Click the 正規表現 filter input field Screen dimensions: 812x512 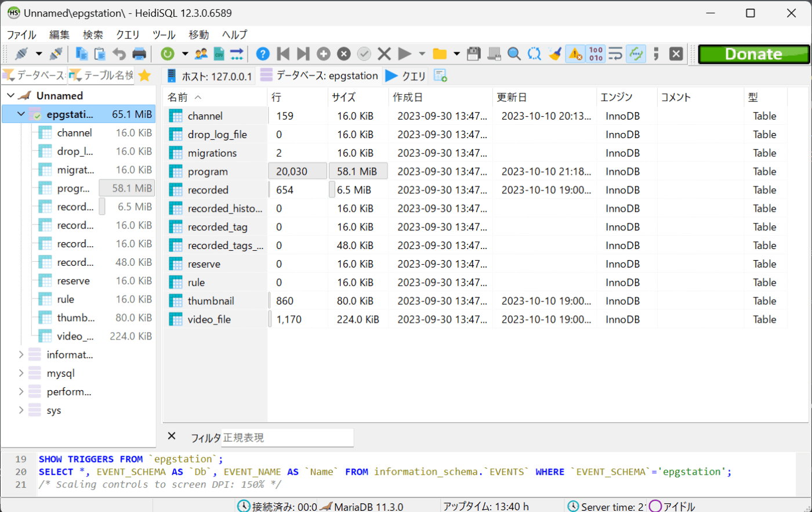(x=287, y=438)
